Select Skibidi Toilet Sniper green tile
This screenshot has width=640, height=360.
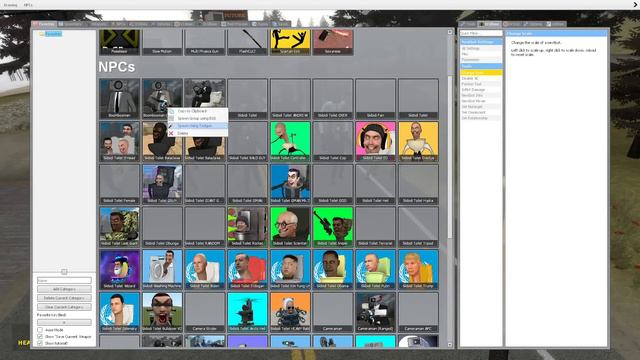(x=333, y=227)
